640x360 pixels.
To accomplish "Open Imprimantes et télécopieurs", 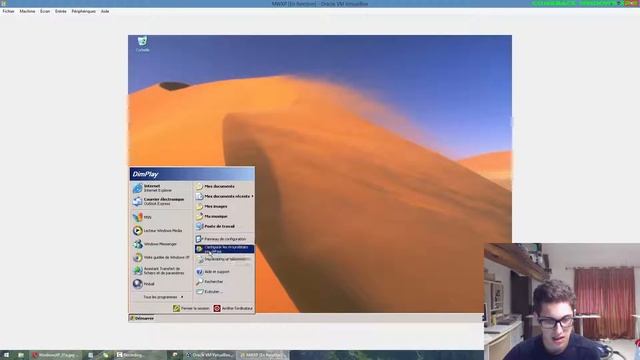I will [224, 259].
